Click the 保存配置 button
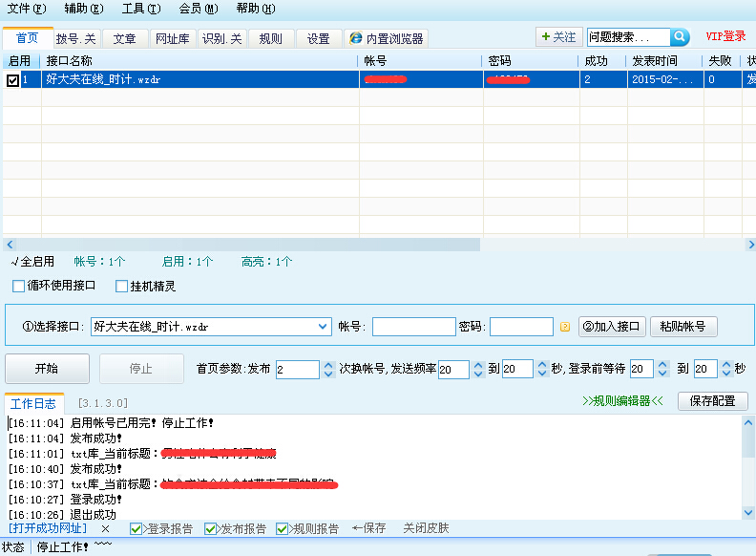 713,401
